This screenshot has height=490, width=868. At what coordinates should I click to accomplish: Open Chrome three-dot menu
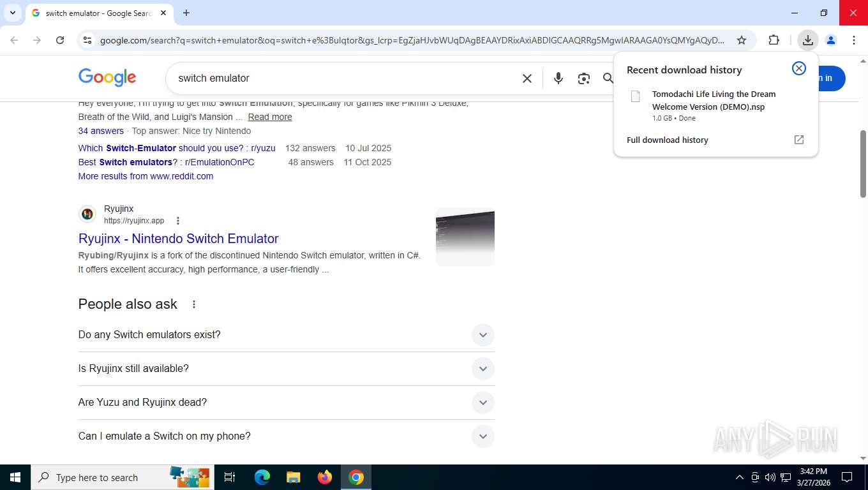click(x=854, y=40)
